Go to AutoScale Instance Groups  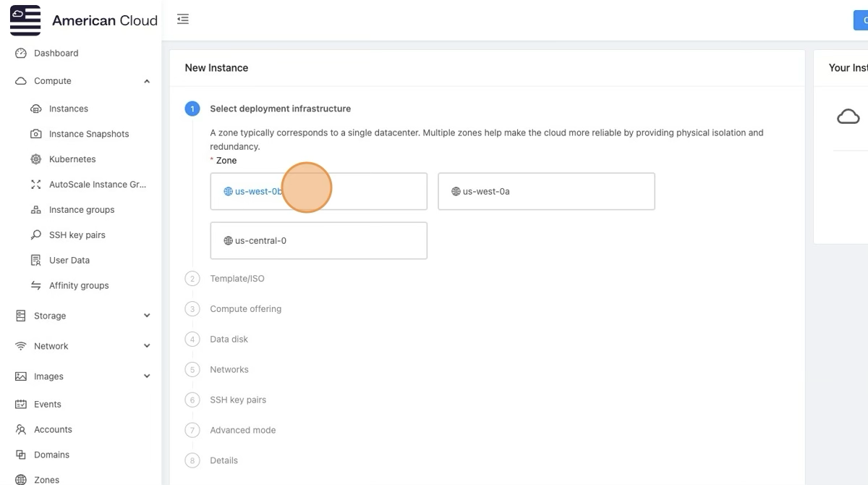[97, 185]
